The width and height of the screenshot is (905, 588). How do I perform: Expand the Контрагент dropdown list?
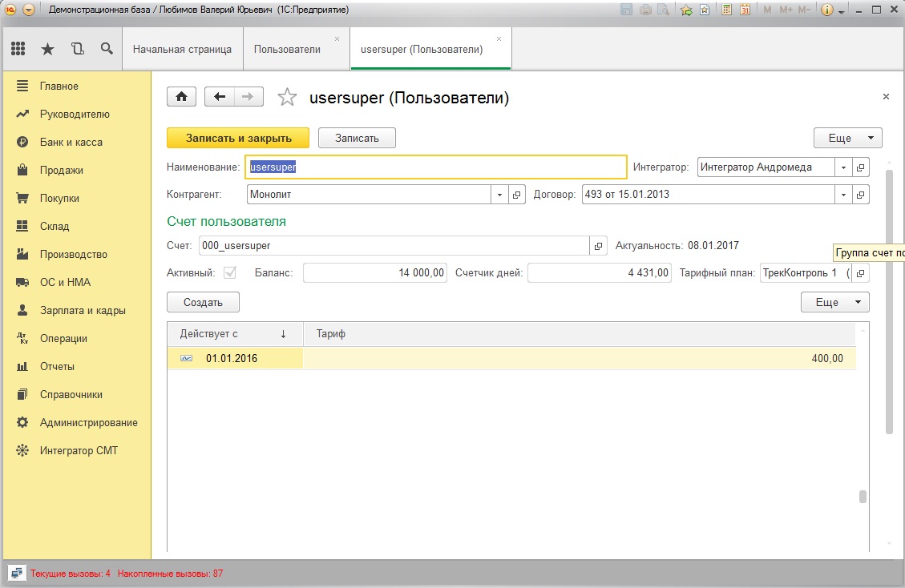click(x=500, y=195)
